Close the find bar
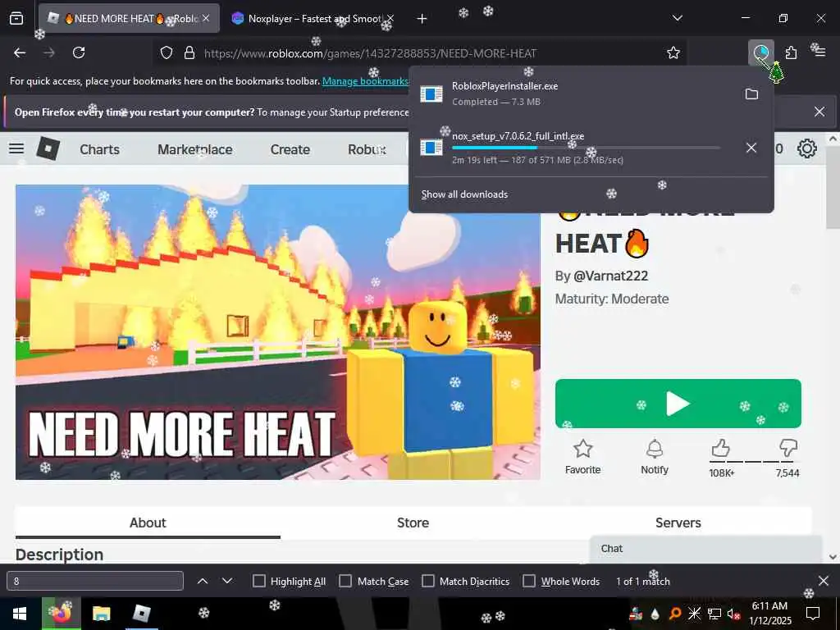 [824, 581]
